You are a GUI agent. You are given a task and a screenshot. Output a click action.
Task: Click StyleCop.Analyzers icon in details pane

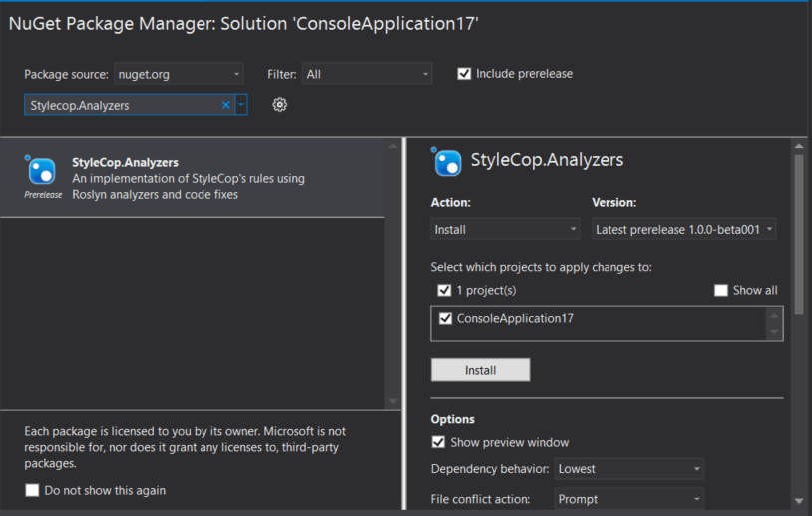coord(446,161)
